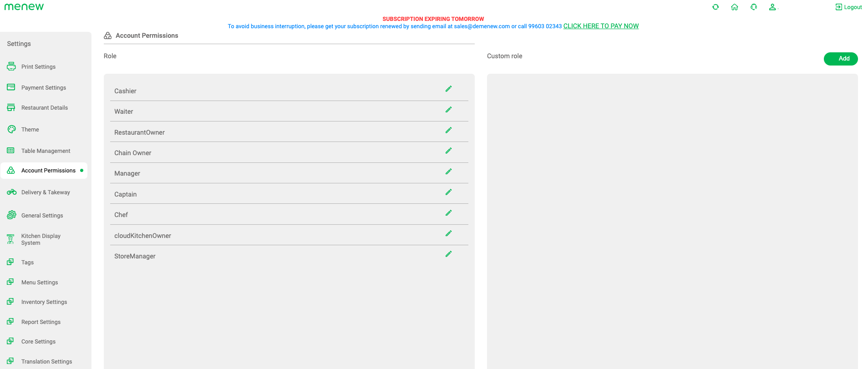
Task: Edit the cloudKitchenOwner role
Action: [x=448, y=233]
